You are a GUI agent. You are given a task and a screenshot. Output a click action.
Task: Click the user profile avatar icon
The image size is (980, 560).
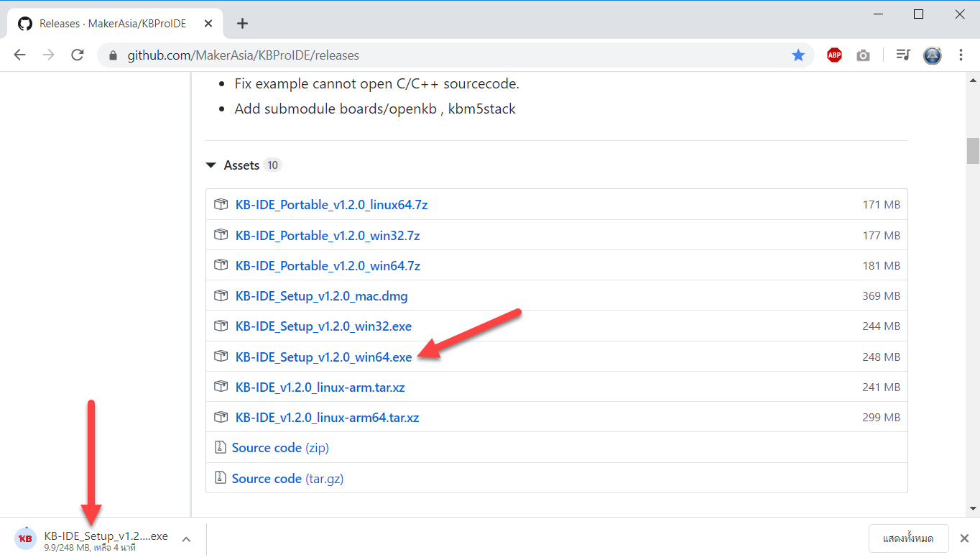coord(933,55)
